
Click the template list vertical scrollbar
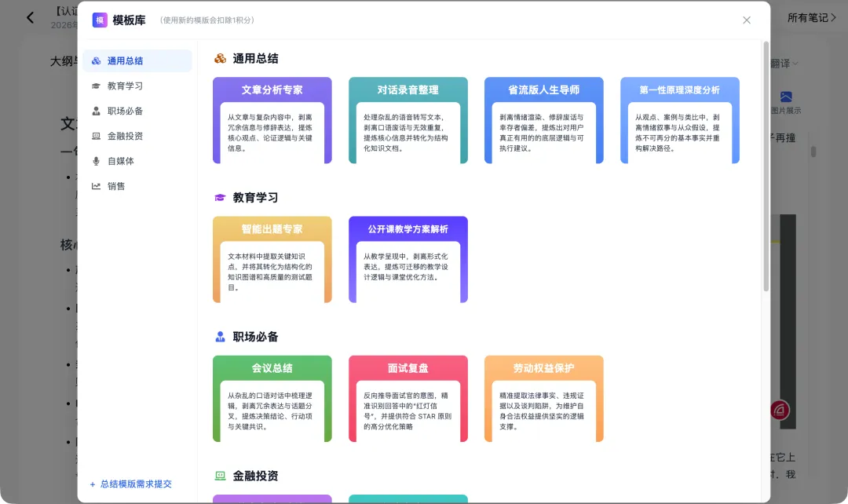(766, 165)
